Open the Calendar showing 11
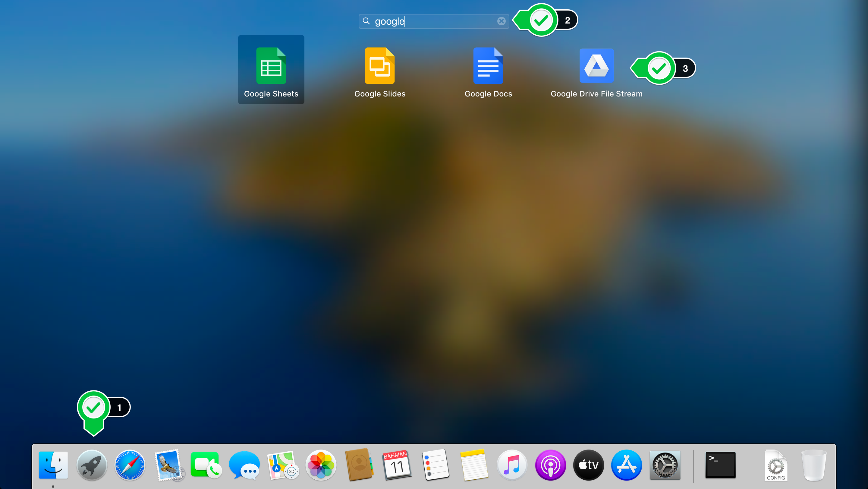 point(397,465)
